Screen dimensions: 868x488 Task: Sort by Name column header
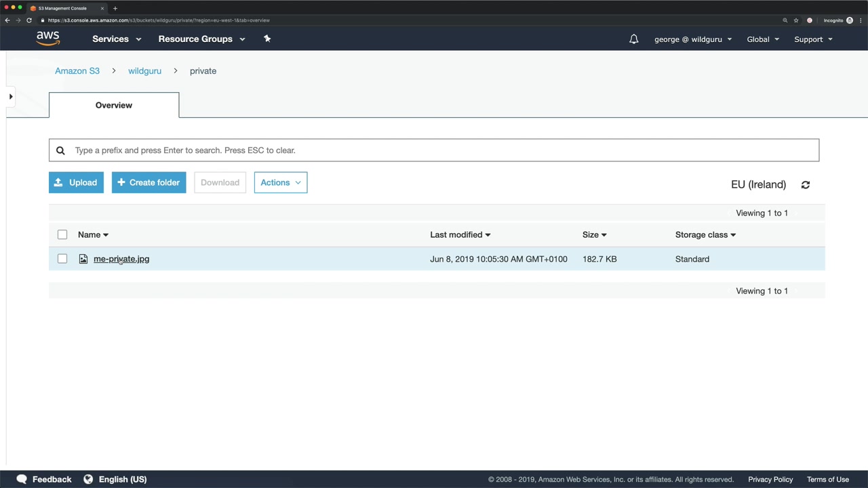pos(93,235)
